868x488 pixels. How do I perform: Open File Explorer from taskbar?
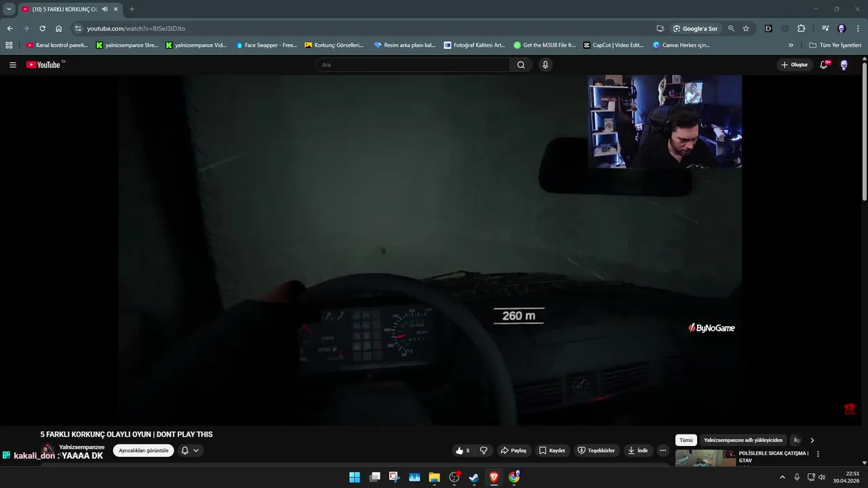coord(434,477)
